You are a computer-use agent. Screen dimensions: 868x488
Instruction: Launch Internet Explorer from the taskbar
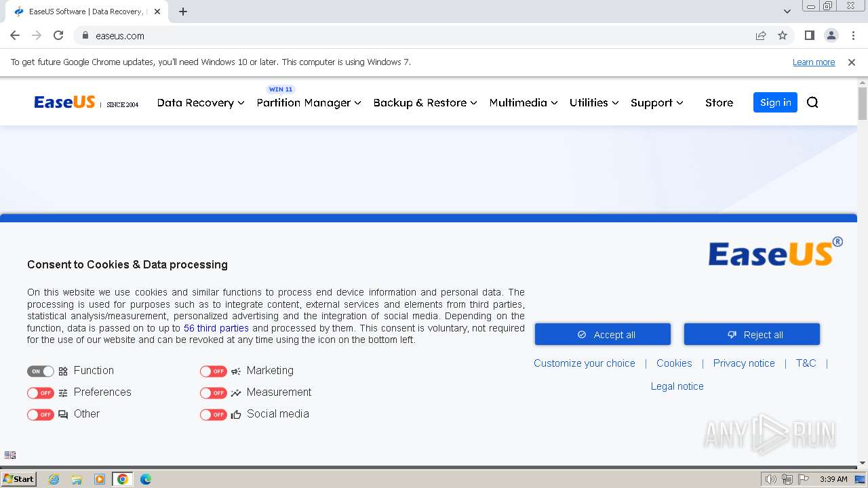coord(54,479)
